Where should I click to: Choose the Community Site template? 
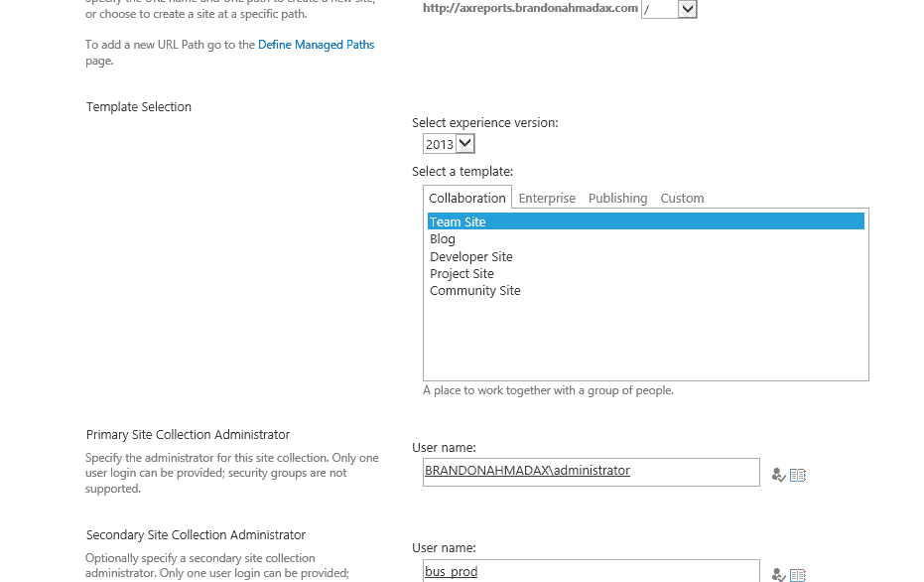(474, 291)
